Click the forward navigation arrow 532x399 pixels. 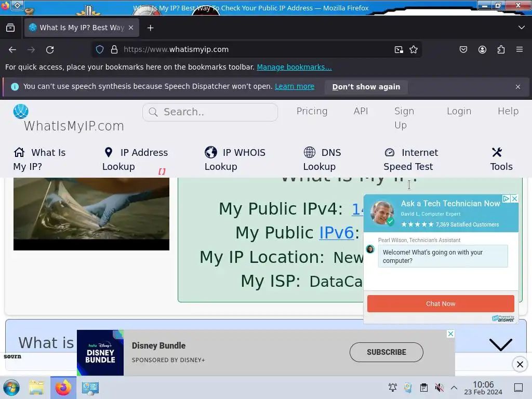click(31, 49)
